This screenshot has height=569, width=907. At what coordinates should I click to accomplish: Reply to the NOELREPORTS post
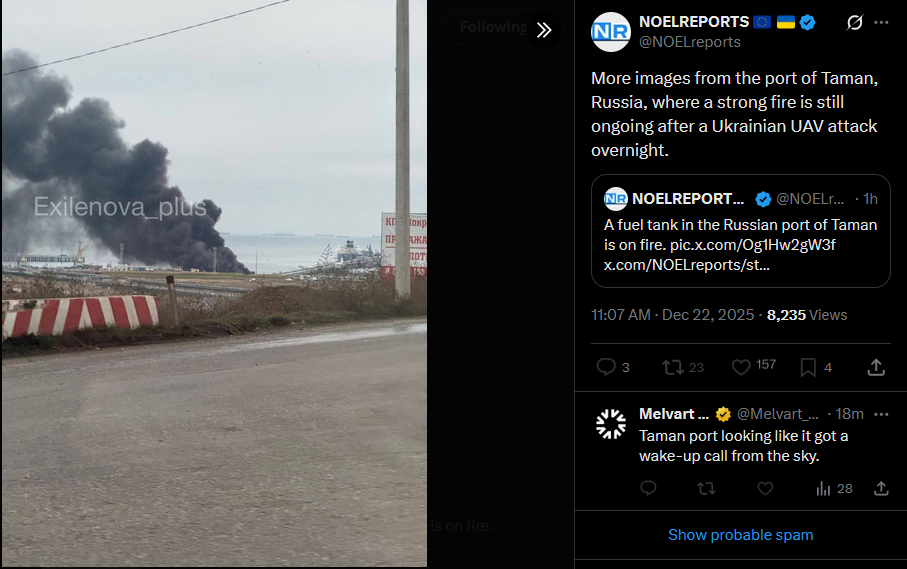(613, 367)
